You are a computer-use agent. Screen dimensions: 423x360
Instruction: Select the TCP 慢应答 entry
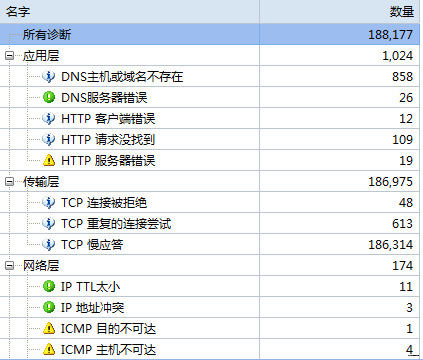pyautogui.click(x=92, y=245)
